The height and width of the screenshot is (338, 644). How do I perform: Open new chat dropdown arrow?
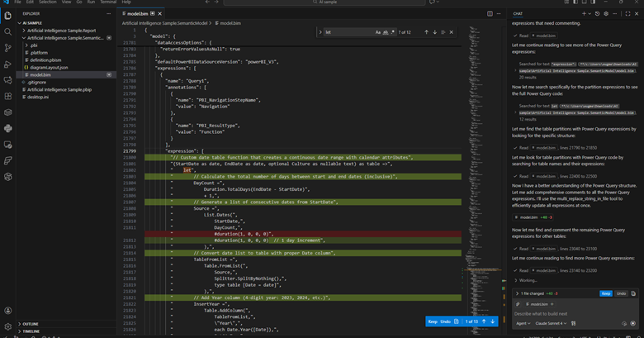click(x=590, y=13)
